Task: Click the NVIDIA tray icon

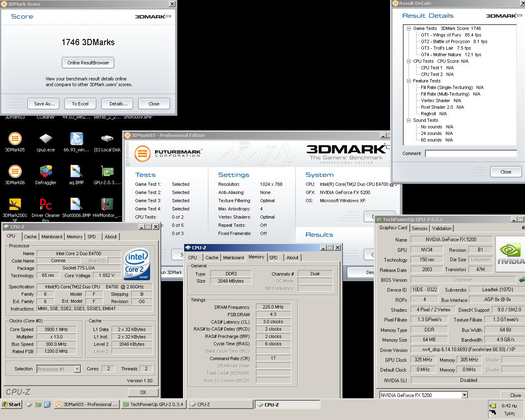Action: [x=493, y=406]
